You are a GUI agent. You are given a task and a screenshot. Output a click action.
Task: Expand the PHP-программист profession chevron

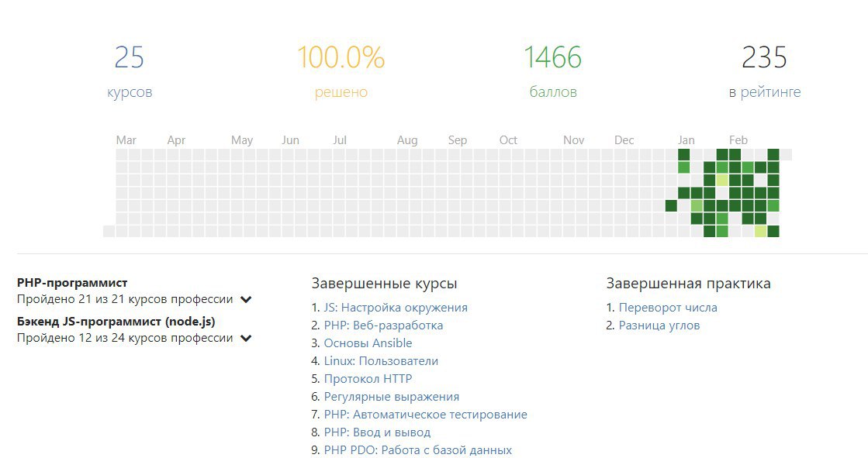pos(246,300)
